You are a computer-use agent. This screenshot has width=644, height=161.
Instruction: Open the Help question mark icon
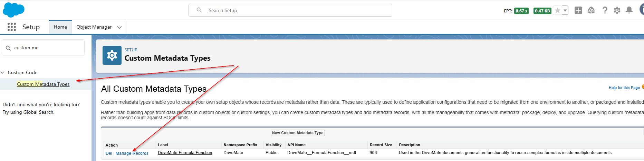(605, 10)
